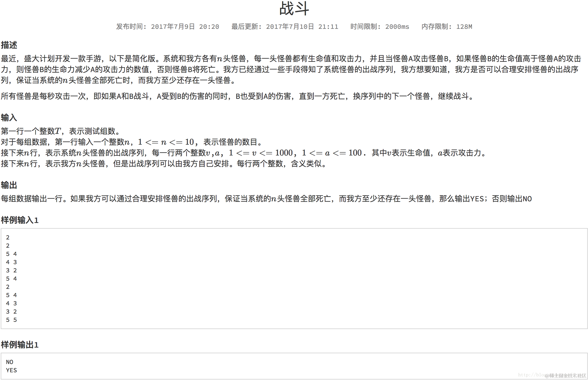This screenshot has height=380, width=588.
Task: Click the 稀土掘金技术社区 watermark link
Action: tap(565, 375)
